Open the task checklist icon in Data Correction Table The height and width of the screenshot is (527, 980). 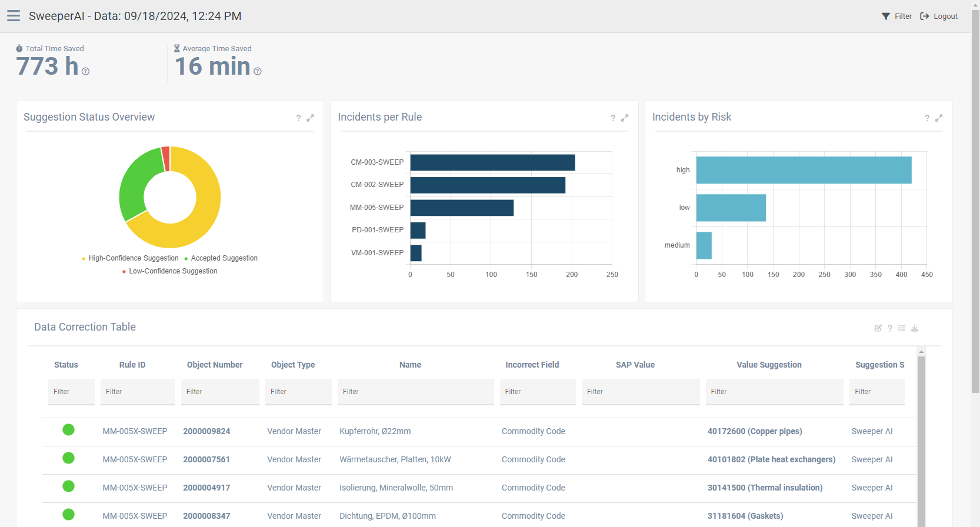coord(902,328)
